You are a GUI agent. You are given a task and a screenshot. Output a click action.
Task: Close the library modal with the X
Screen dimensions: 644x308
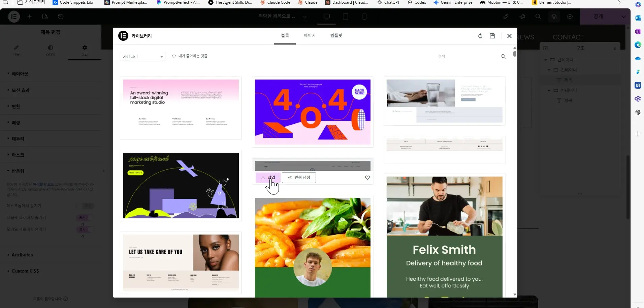point(509,36)
